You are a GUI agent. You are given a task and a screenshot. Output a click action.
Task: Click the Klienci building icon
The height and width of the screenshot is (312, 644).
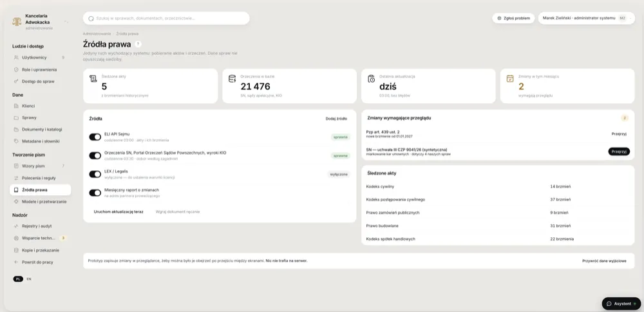[17, 106]
